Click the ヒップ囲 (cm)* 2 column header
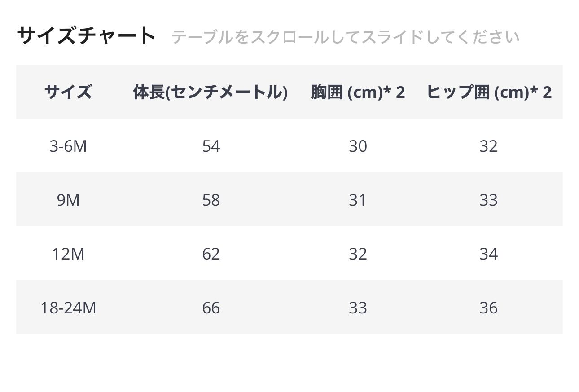The image size is (579, 392). pyautogui.click(x=489, y=92)
